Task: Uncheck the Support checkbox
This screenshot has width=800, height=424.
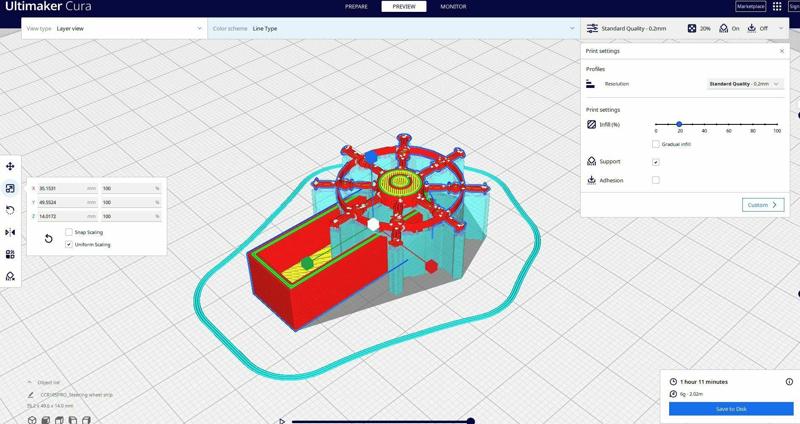Action: (x=656, y=162)
